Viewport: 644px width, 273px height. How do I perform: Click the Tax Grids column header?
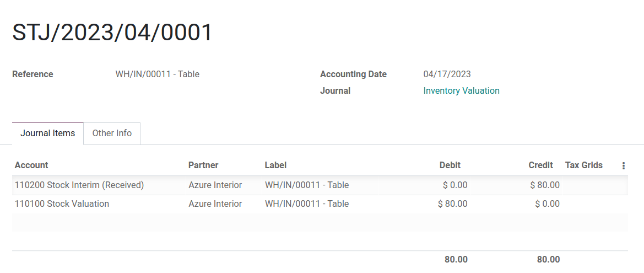point(583,165)
